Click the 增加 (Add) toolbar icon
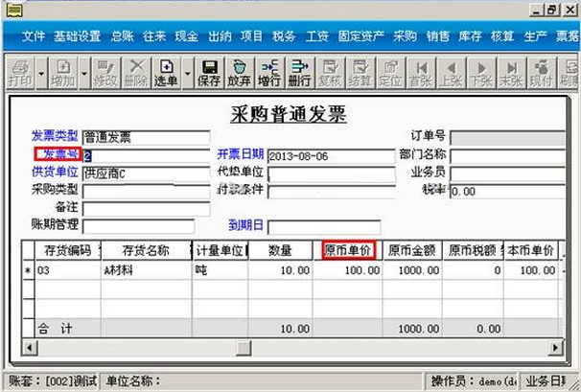The width and height of the screenshot is (581, 392). click(x=64, y=73)
